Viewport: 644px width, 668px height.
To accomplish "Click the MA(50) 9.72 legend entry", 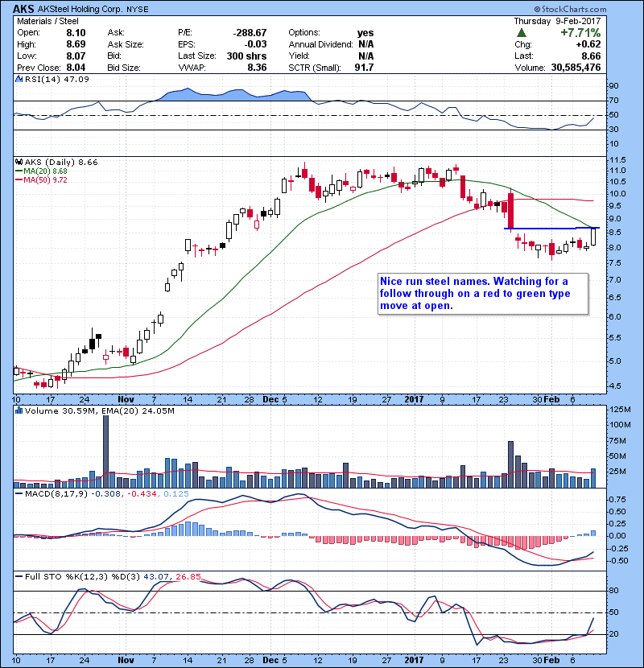I will [x=41, y=179].
